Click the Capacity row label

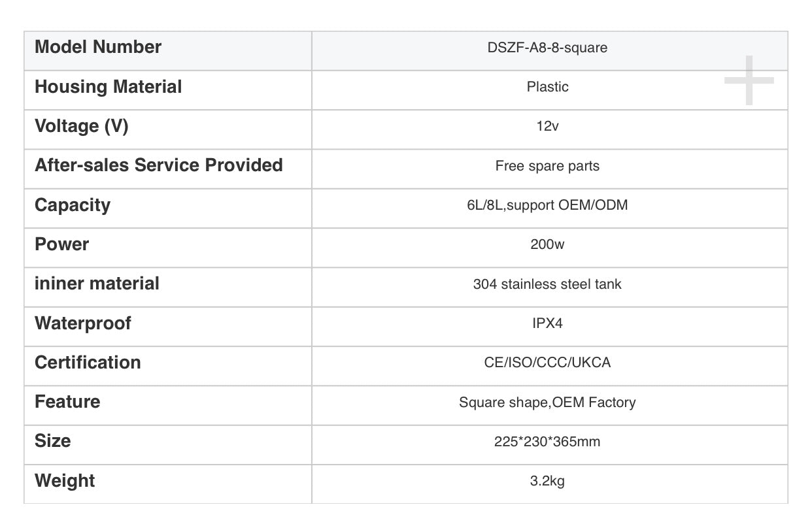(73, 205)
